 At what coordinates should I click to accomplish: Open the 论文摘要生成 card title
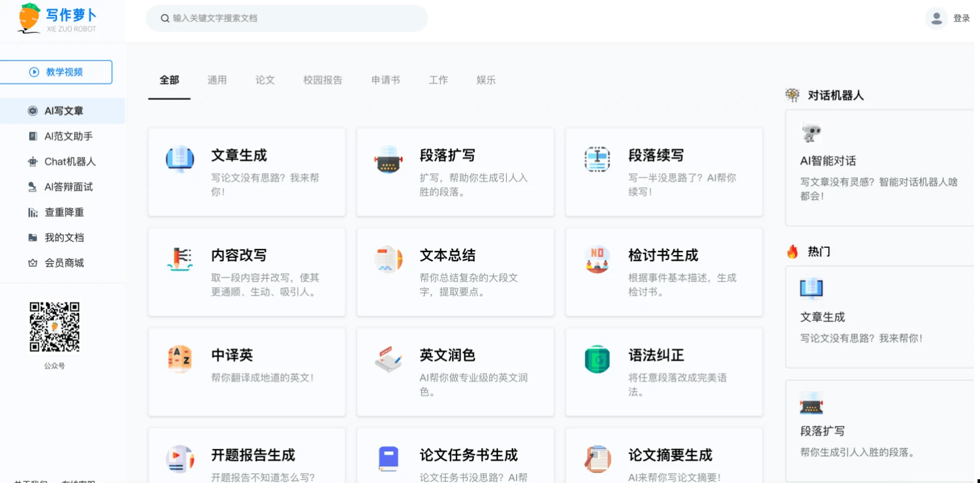click(x=670, y=455)
